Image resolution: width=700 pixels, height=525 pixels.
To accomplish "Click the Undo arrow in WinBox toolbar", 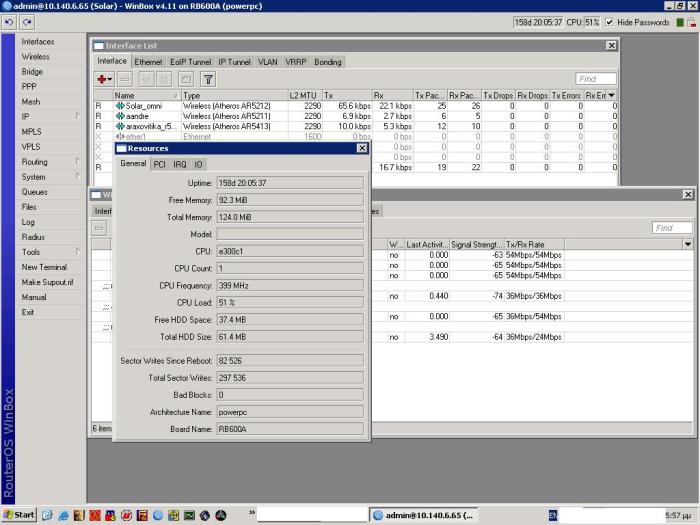I will pos(10,22).
